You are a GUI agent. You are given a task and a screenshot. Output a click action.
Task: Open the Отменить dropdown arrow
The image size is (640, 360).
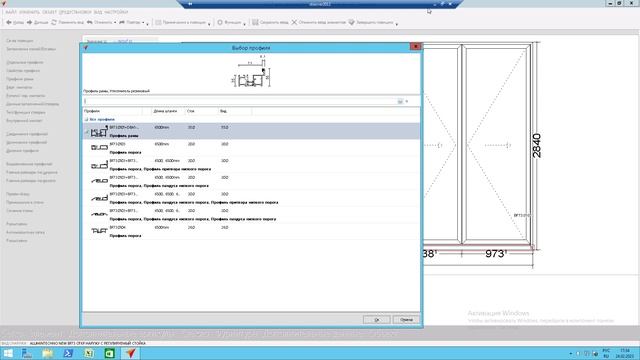coord(115,23)
